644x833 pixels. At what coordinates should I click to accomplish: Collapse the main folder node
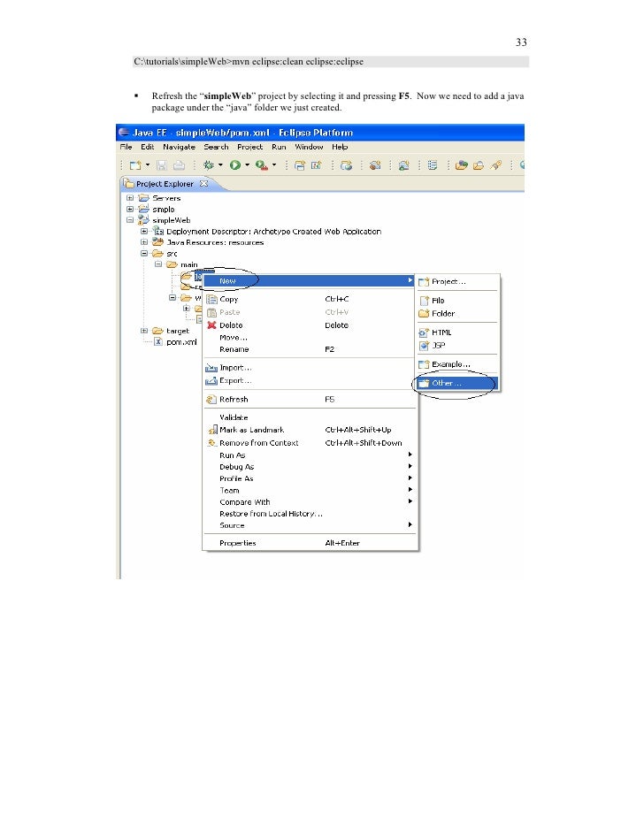(x=158, y=264)
